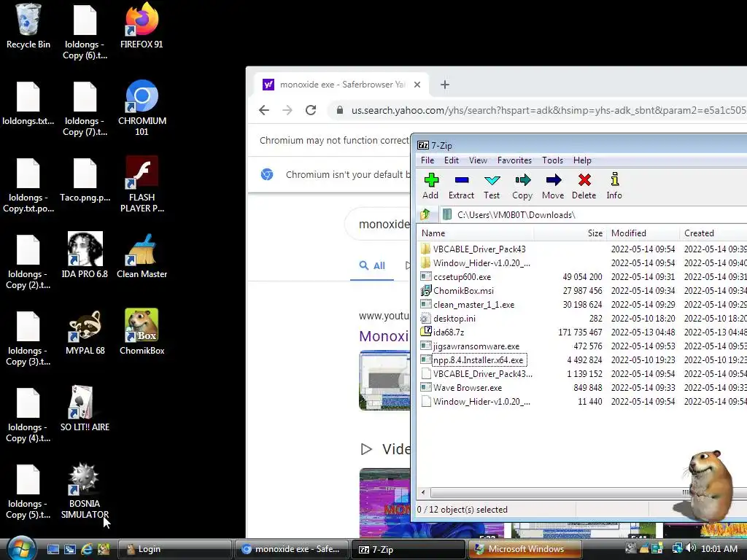Screen dimensions: 747x560
Task: Select the VBCABLE_Driver_Pack43 folder row
Action: 583,249
